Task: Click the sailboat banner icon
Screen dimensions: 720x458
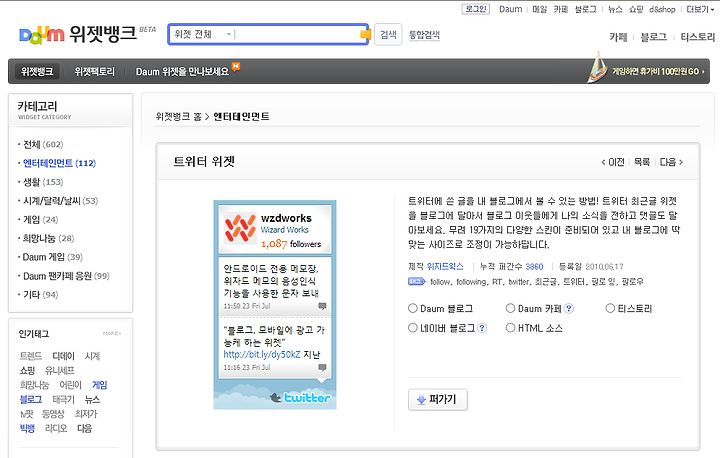Action: 597,67
